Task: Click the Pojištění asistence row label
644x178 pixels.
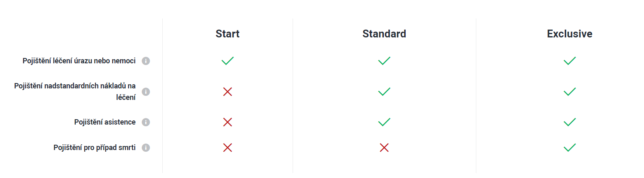Action: point(105,122)
